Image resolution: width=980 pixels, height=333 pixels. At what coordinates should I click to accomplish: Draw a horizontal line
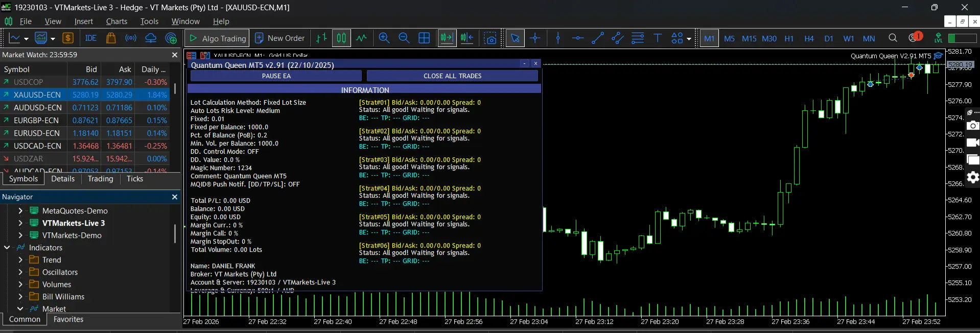[578, 38]
